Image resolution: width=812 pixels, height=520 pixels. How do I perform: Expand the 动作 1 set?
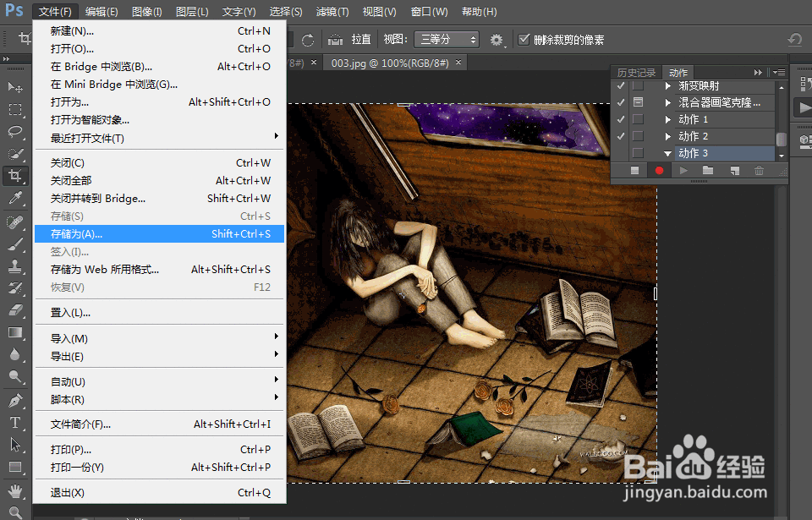[x=668, y=119]
